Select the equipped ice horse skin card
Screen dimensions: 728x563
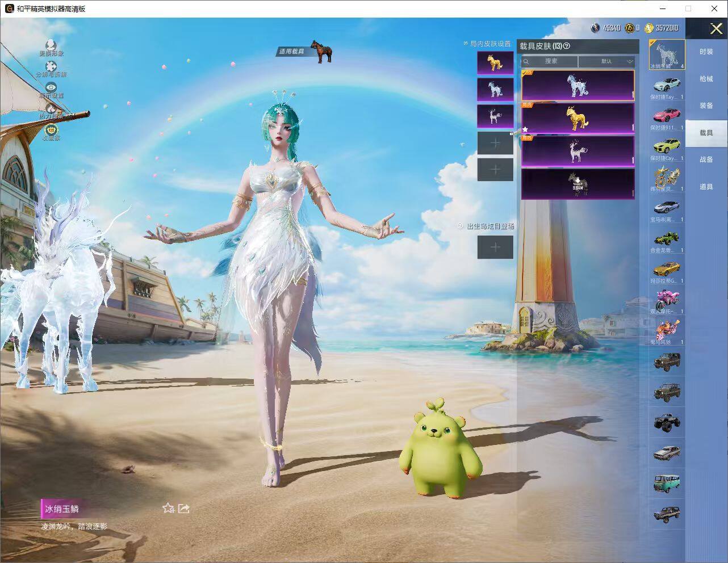tap(578, 86)
